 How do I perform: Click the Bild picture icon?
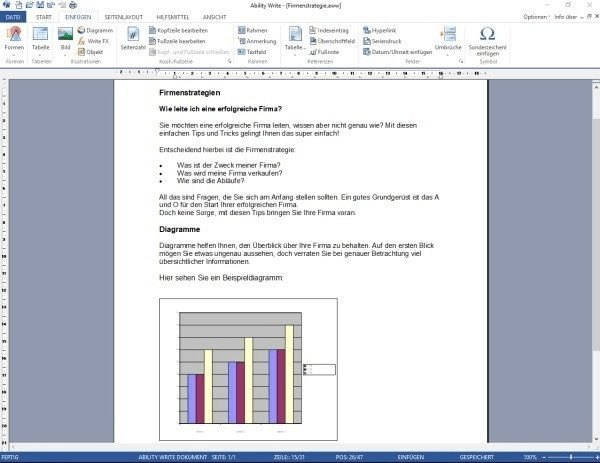point(66,38)
